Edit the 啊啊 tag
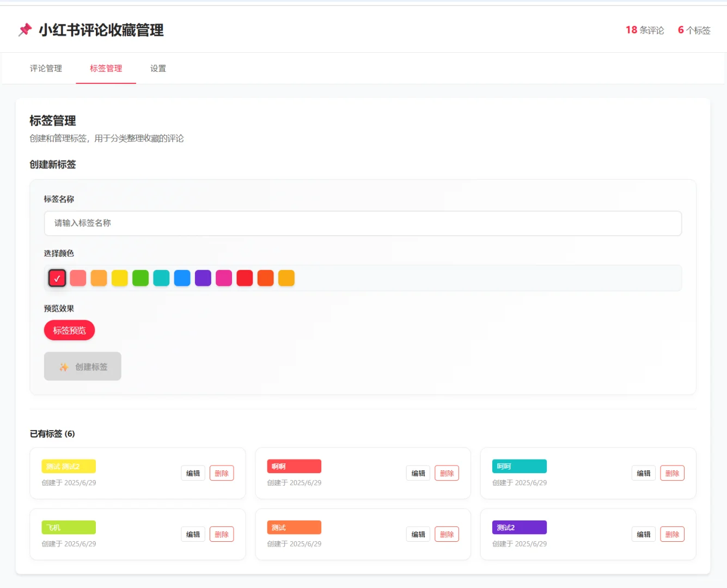 [x=418, y=473]
